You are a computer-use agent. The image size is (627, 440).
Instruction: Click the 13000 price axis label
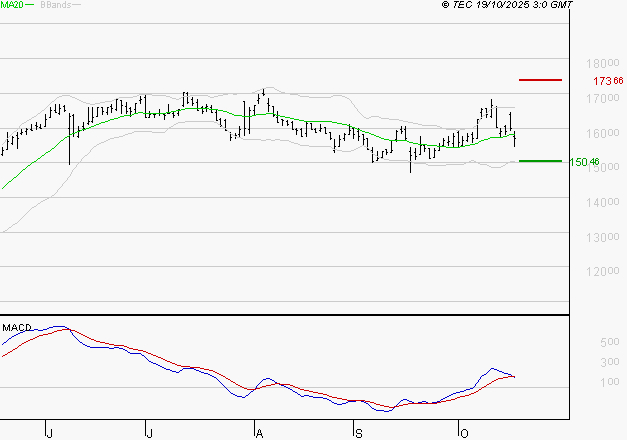603,237
